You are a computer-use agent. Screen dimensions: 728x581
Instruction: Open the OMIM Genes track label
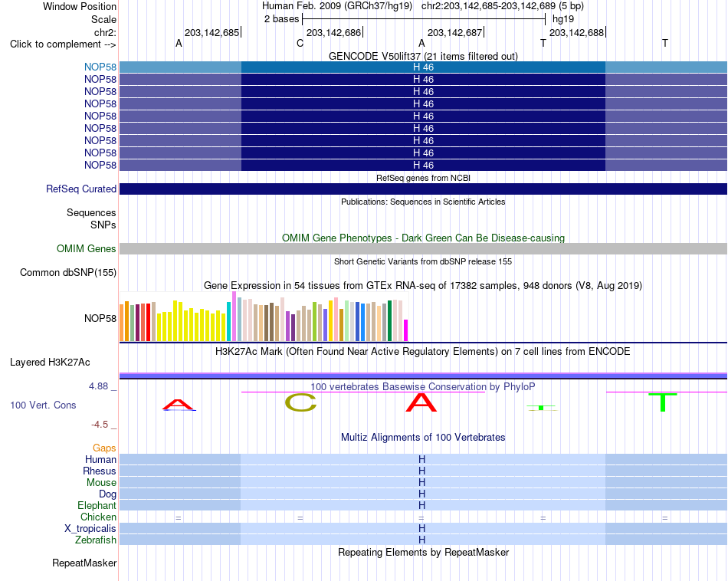86,248
